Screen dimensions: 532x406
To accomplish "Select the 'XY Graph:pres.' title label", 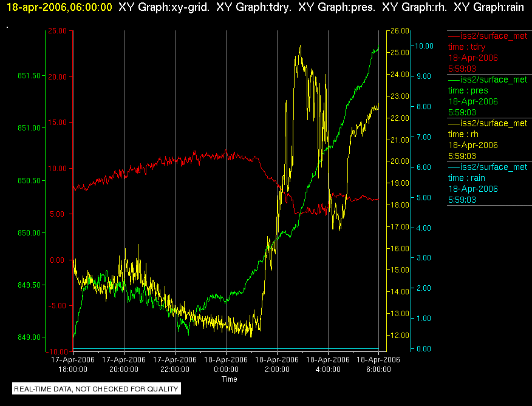I will pos(337,7).
